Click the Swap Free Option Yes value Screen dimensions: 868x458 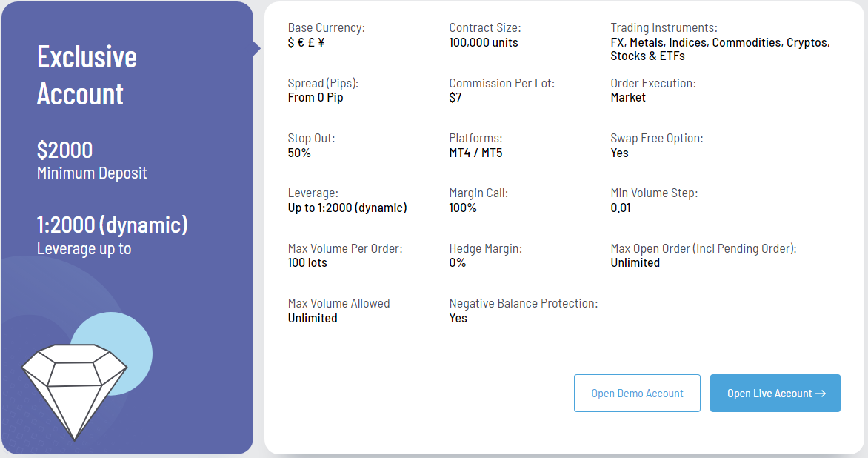[619, 153]
